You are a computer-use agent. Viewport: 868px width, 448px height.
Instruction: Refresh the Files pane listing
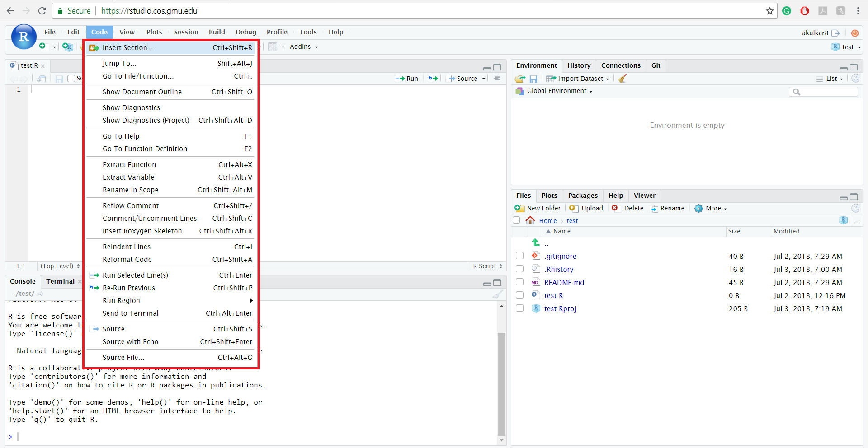tap(855, 208)
